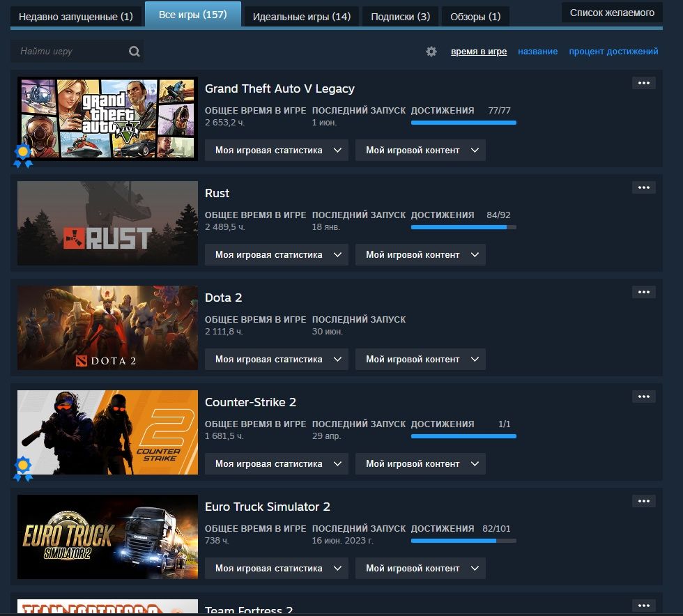Image resolution: width=683 pixels, height=616 pixels.
Task: Open the Dota 2 game title link
Action: [223, 298]
